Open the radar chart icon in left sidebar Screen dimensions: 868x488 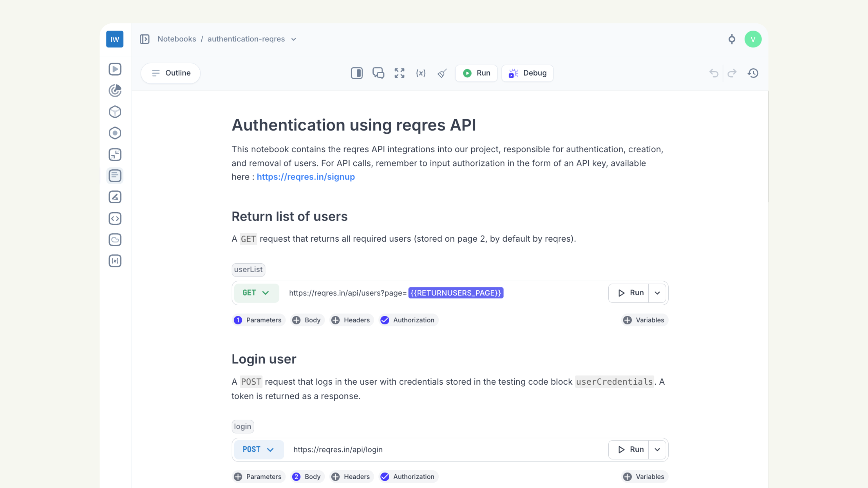115,90
